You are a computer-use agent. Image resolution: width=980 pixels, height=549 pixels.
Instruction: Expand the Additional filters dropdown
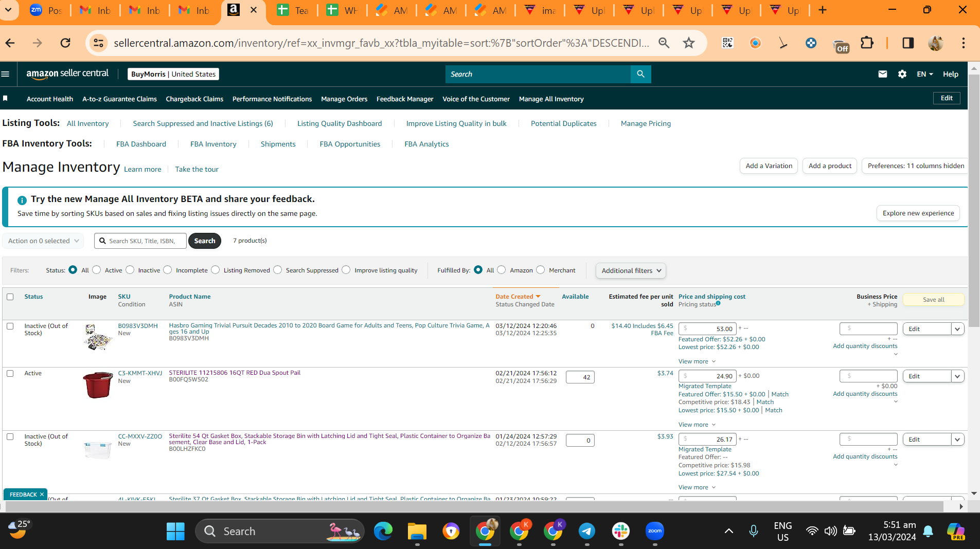(x=631, y=270)
